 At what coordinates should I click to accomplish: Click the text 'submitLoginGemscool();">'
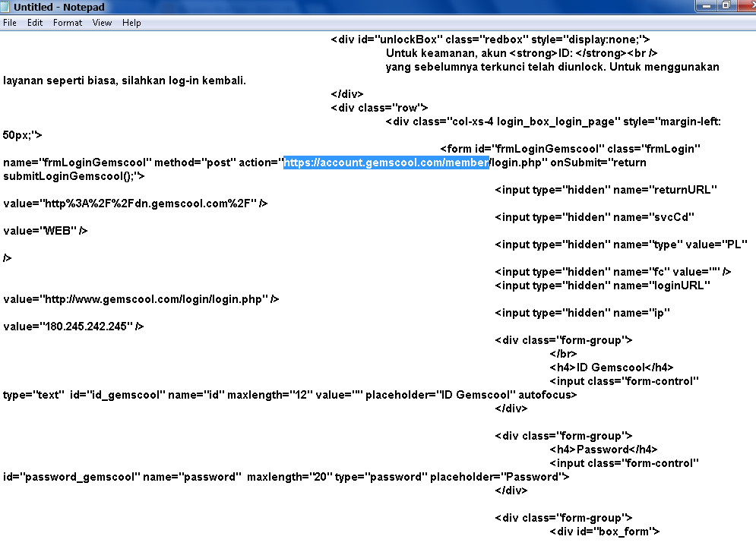tap(74, 176)
